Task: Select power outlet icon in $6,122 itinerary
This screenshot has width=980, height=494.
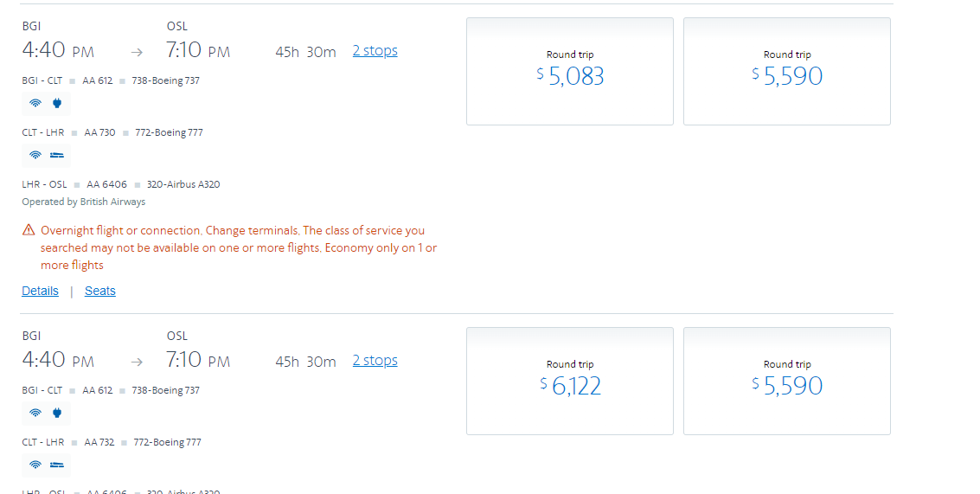Action: point(57,413)
